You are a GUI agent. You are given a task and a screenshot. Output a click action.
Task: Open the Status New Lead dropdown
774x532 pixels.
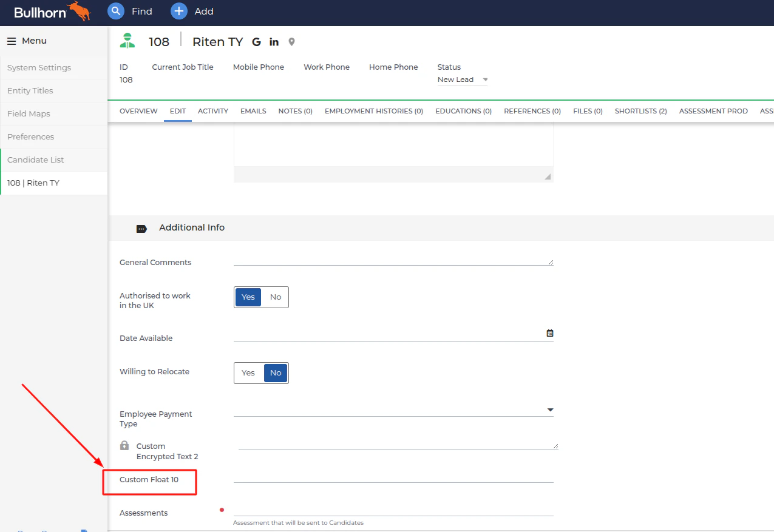click(x=463, y=79)
